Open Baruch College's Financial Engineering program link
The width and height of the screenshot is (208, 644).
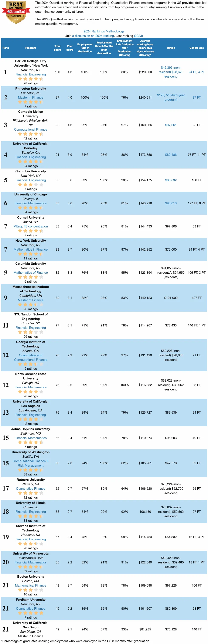pos(31,74)
